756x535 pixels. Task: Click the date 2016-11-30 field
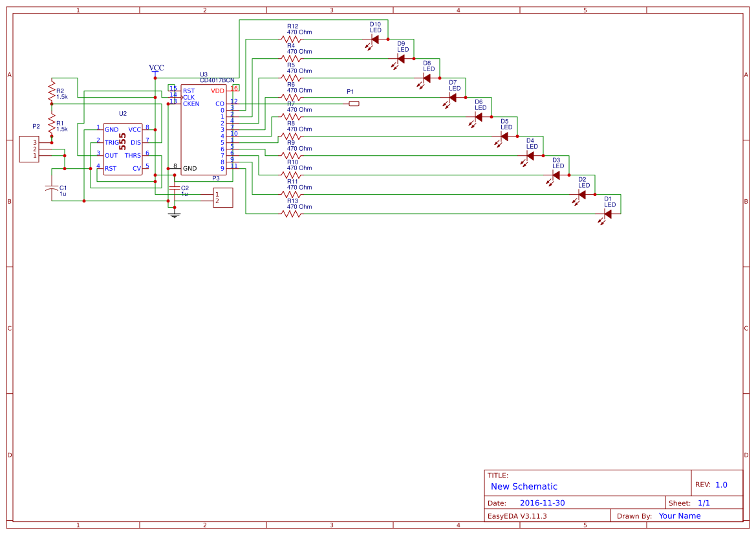click(x=542, y=502)
